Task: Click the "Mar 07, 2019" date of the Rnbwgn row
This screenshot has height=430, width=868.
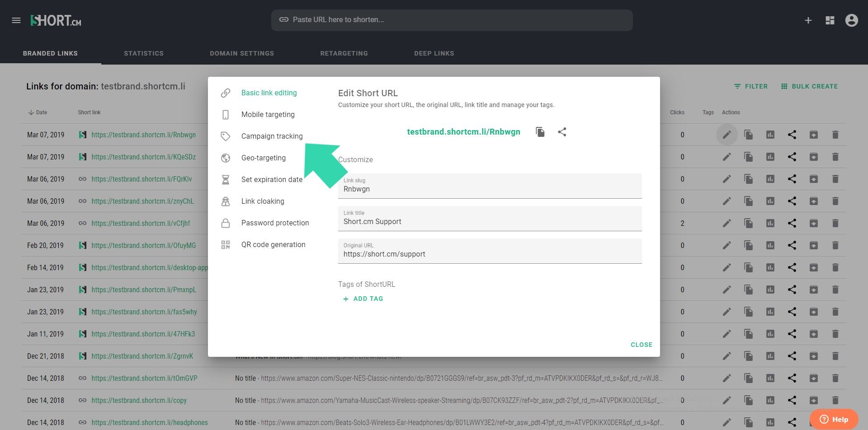Action: tap(46, 135)
